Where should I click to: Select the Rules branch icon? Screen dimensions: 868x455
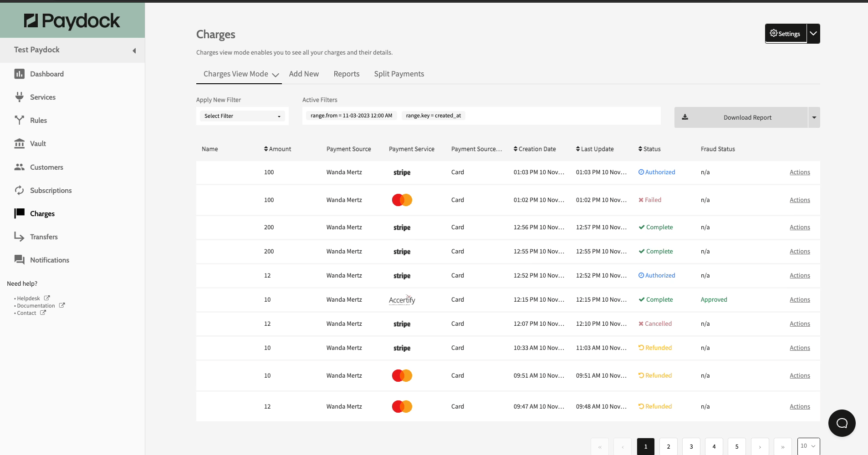point(19,120)
